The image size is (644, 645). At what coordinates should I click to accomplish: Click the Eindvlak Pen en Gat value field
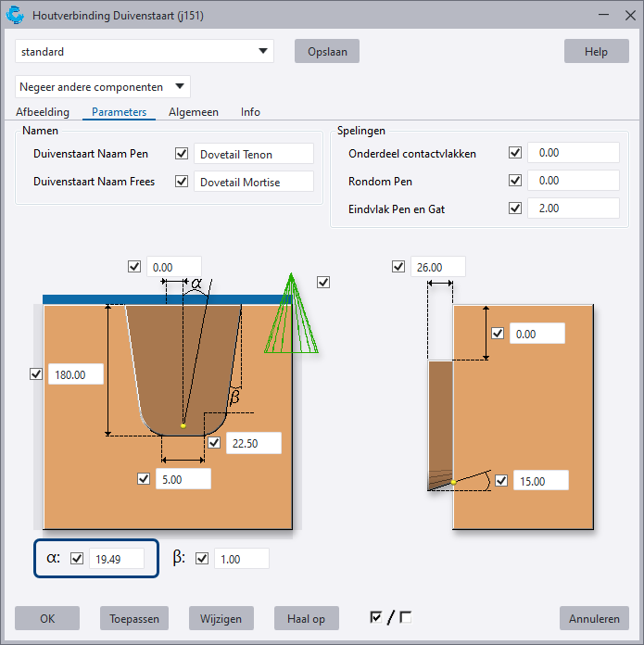(572, 209)
